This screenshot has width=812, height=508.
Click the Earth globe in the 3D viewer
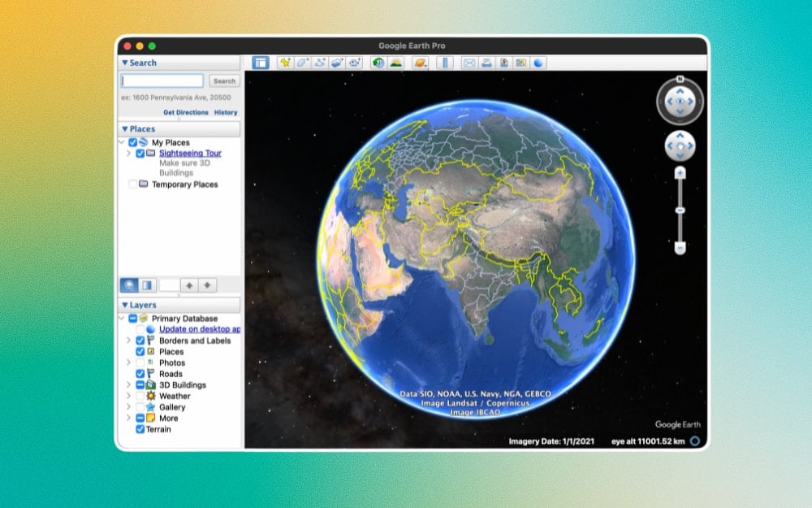[476, 259]
